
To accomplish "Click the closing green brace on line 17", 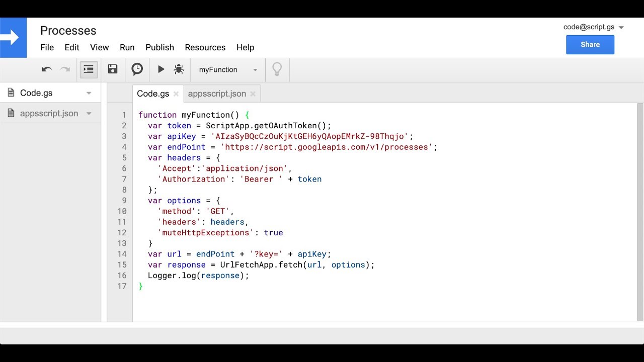I will coord(141,286).
